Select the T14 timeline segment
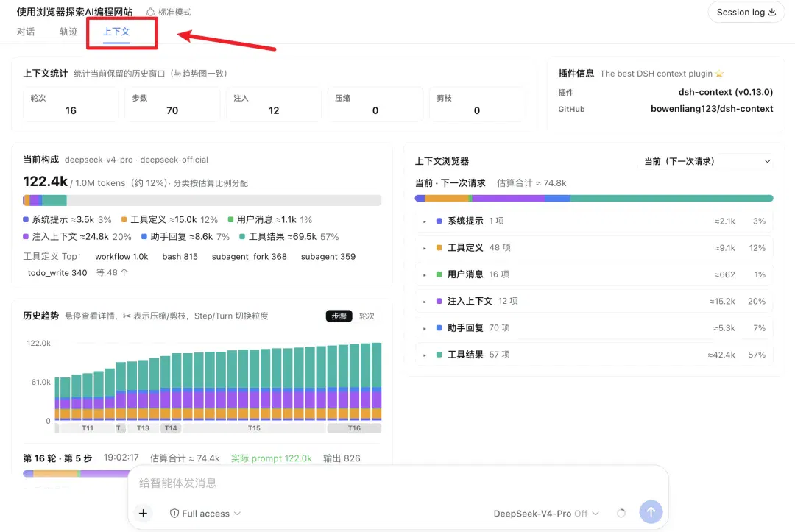This screenshot has width=795, height=532. [x=171, y=428]
